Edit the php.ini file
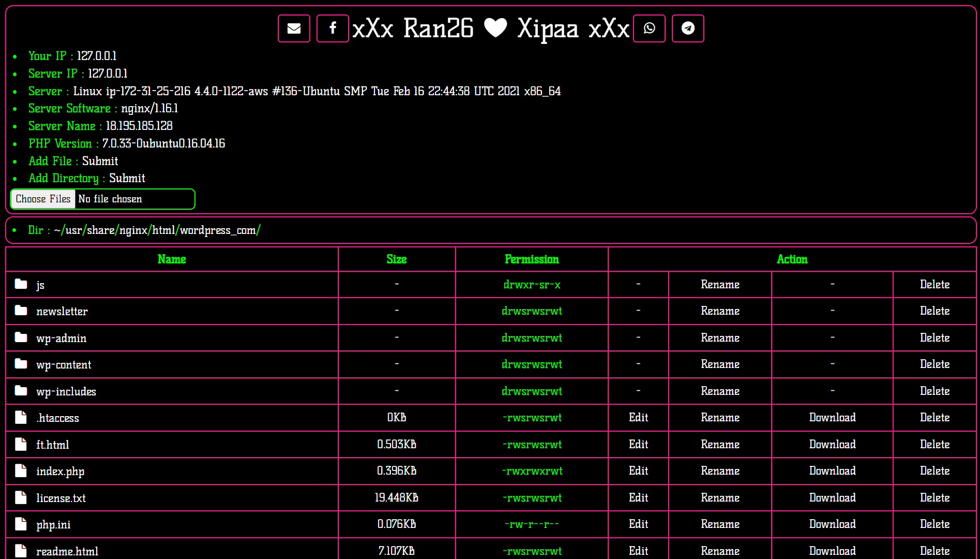The image size is (980, 559). click(x=639, y=524)
